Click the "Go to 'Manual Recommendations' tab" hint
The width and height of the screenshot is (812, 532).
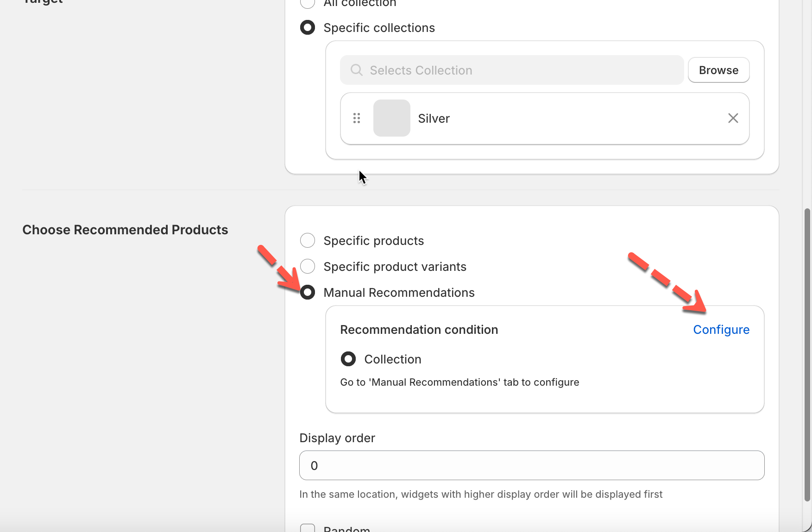click(x=459, y=382)
